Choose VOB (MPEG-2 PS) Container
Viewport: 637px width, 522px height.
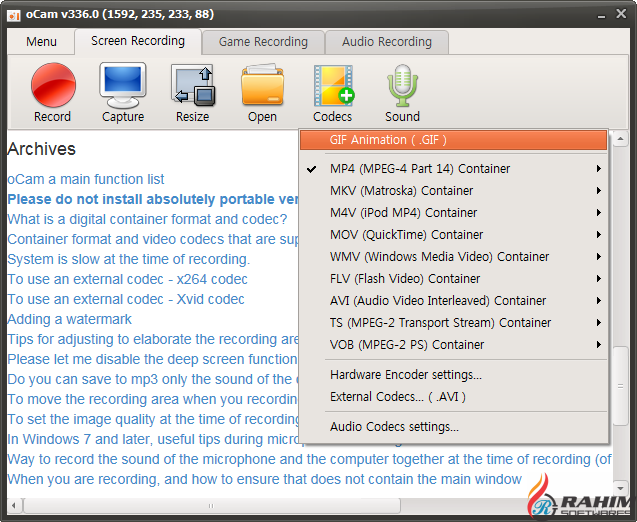(x=453, y=344)
